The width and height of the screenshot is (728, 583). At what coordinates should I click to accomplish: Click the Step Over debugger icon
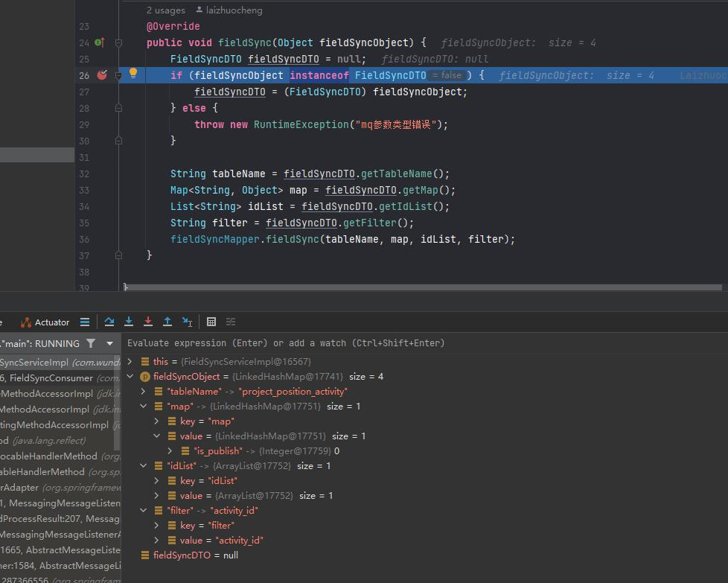pos(109,322)
